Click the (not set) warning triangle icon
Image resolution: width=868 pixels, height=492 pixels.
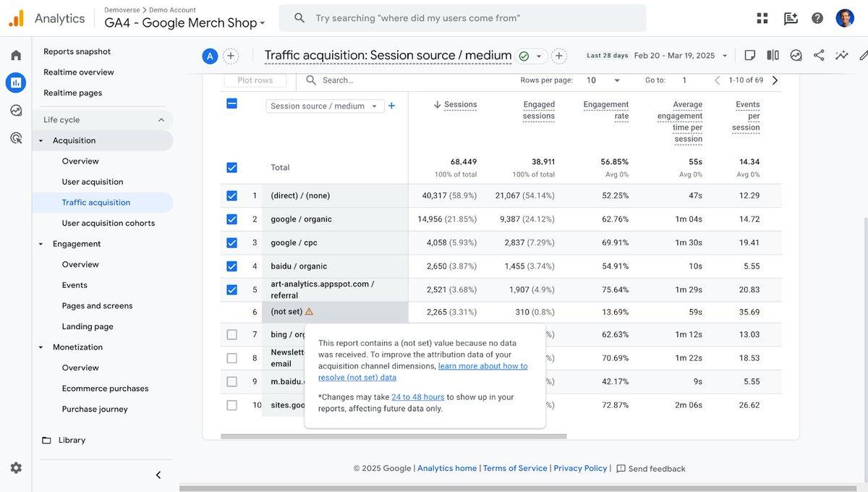click(309, 311)
